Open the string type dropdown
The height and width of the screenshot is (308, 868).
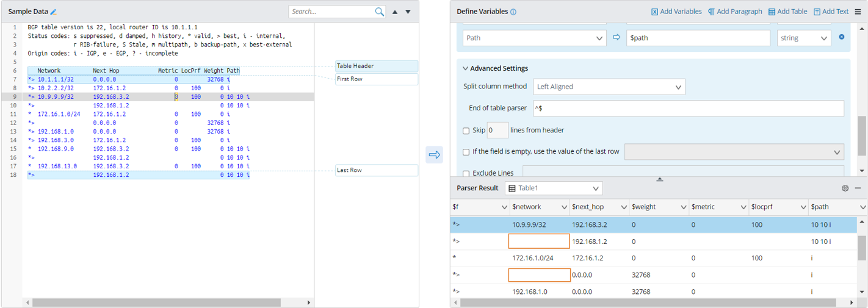coord(803,38)
